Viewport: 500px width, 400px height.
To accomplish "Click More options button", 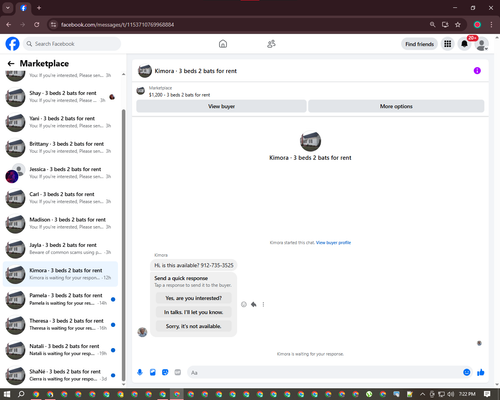I will (396, 106).
